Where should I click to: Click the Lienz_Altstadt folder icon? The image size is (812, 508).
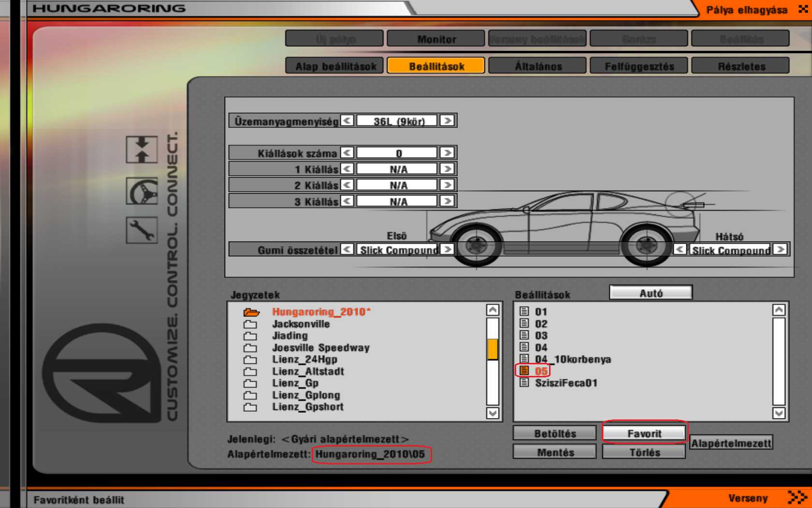click(250, 372)
